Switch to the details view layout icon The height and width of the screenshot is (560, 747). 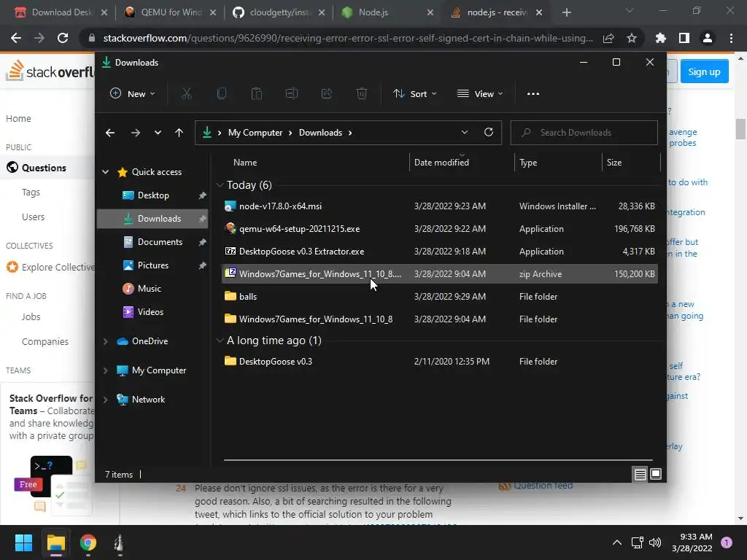640,474
